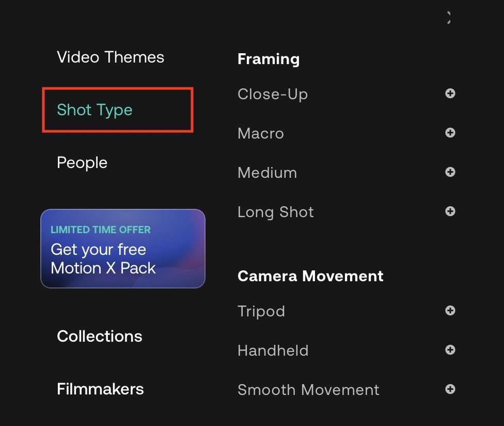The width and height of the screenshot is (504, 426).
Task: Choose Tripod camera movement label
Action: 261,311
